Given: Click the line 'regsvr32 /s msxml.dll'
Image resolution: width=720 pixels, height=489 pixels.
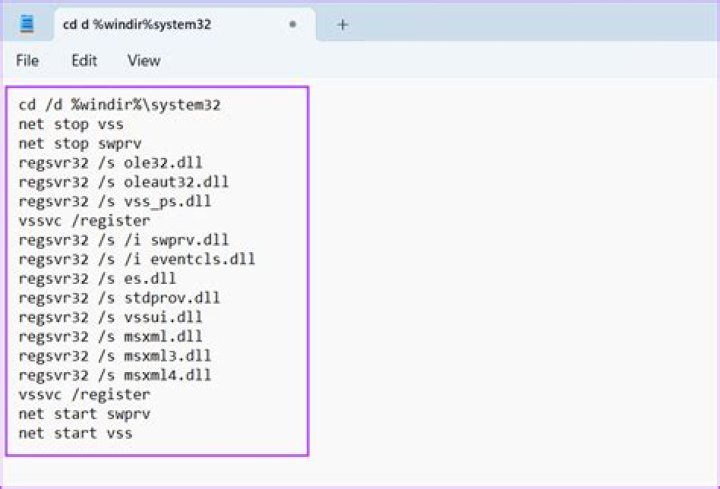Looking at the screenshot, I should (110, 337).
